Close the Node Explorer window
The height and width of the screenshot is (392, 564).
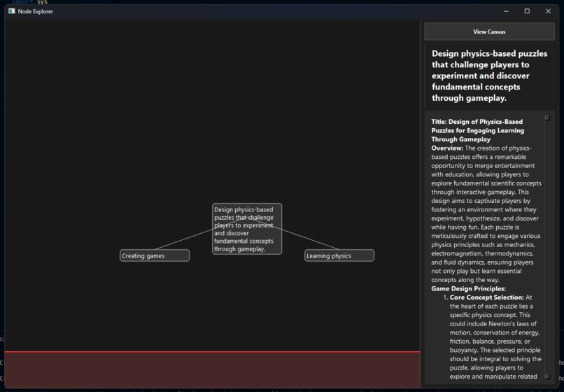pos(548,11)
